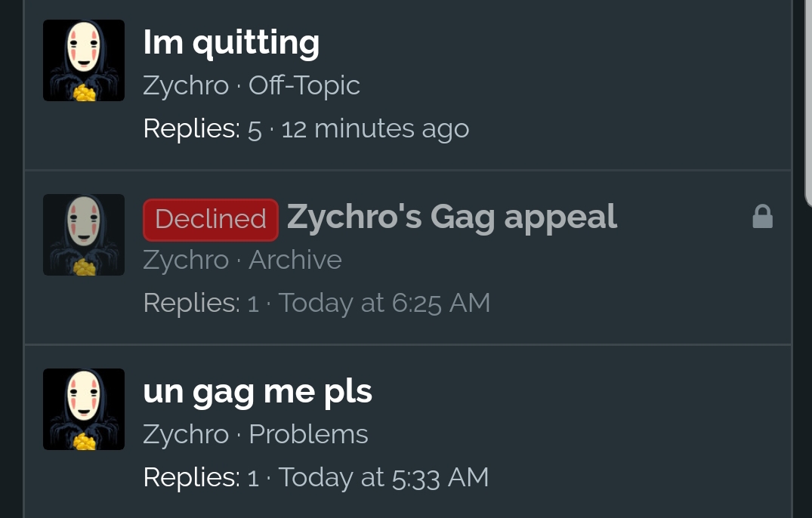Image resolution: width=812 pixels, height=518 pixels.
Task: Click avatar beside "un gag me pls"
Action: coord(84,409)
